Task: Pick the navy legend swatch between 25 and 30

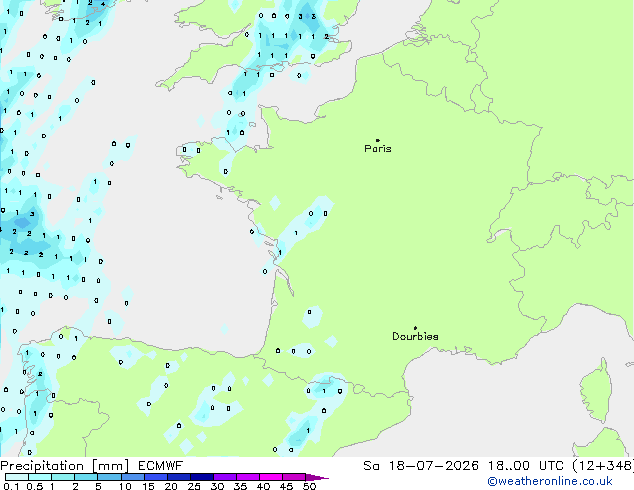Action: pos(202,477)
